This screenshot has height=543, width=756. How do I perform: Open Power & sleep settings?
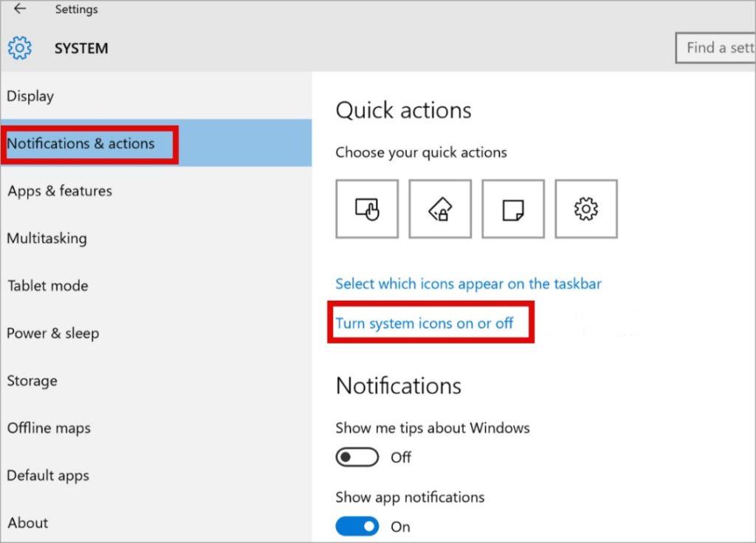click(x=157, y=333)
